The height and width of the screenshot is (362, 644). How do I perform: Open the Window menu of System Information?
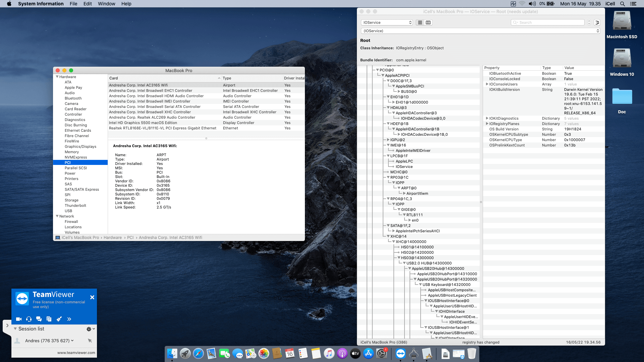106,4
